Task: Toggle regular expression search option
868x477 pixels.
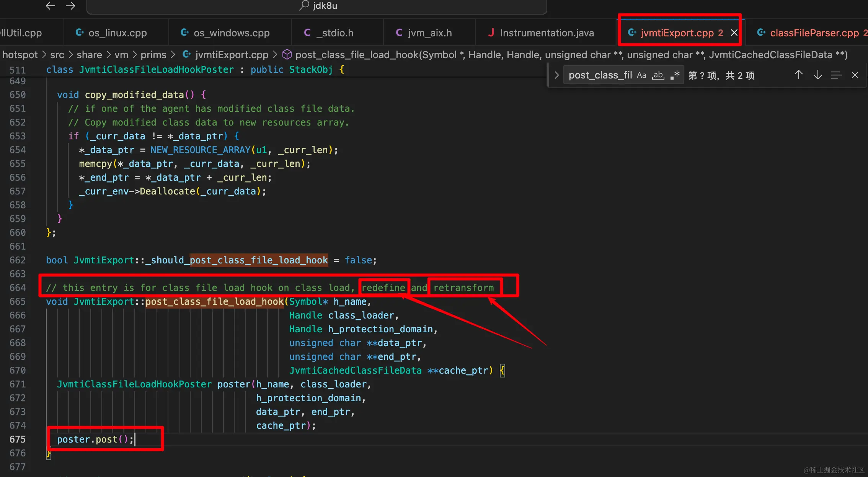Action: [x=675, y=75]
